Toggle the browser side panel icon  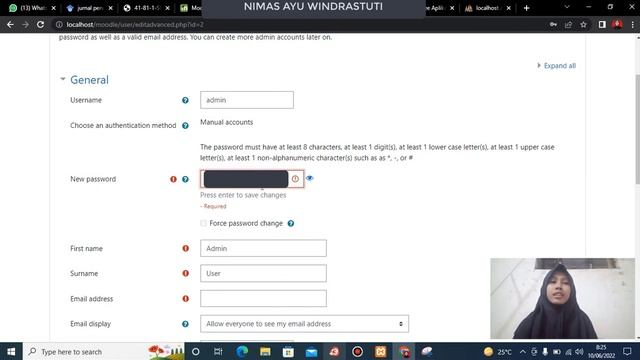click(x=602, y=24)
